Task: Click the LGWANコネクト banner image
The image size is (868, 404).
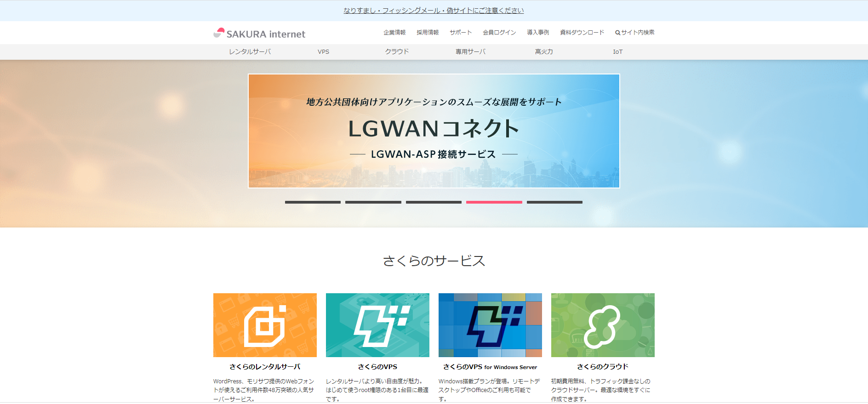Action: click(434, 131)
